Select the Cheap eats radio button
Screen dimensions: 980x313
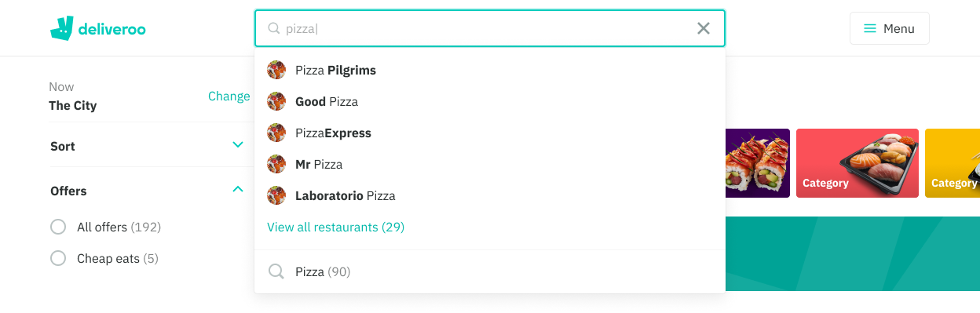click(x=58, y=258)
